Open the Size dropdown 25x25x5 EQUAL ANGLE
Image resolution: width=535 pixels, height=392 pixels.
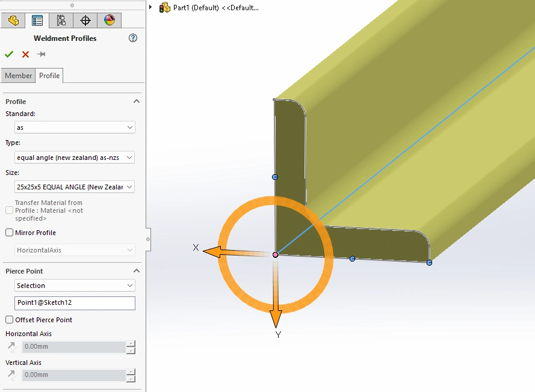click(x=75, y=187)
